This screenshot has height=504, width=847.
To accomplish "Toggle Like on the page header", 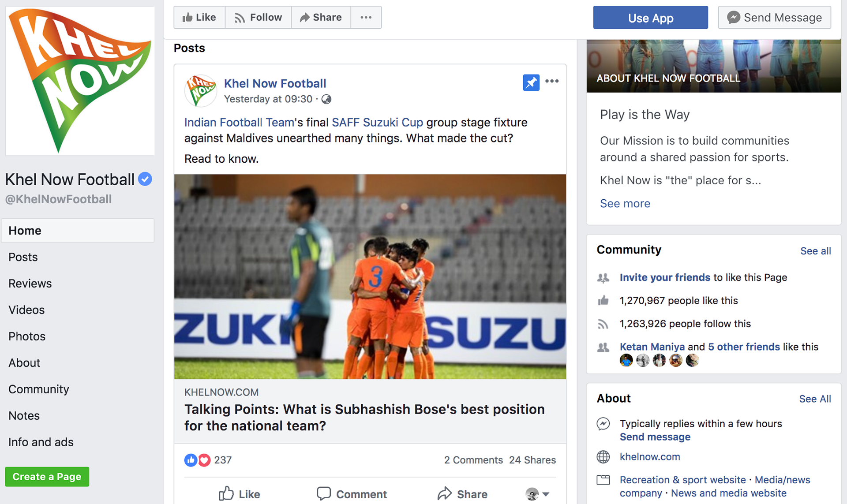I will pos(199,18).
